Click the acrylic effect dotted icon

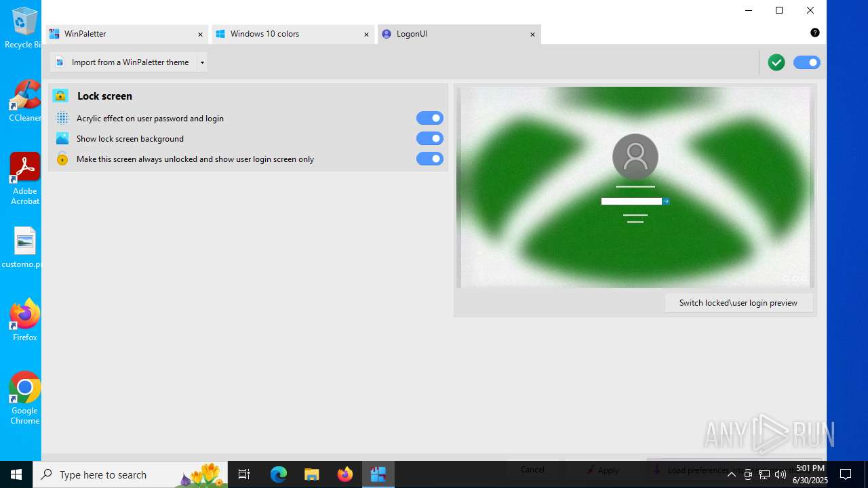click(x=62, y=118)
